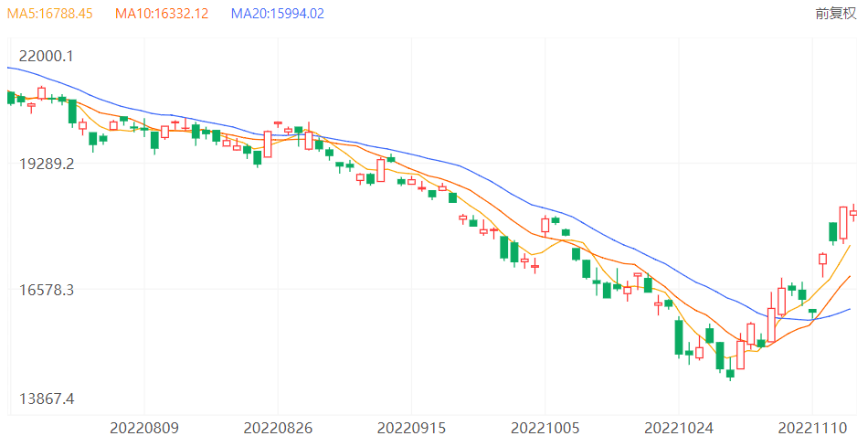Image resolution: width=868 pixels, height=436 pixels.
Task: Click the MA5:16788.45 indicator label
Action: point(50,14)
